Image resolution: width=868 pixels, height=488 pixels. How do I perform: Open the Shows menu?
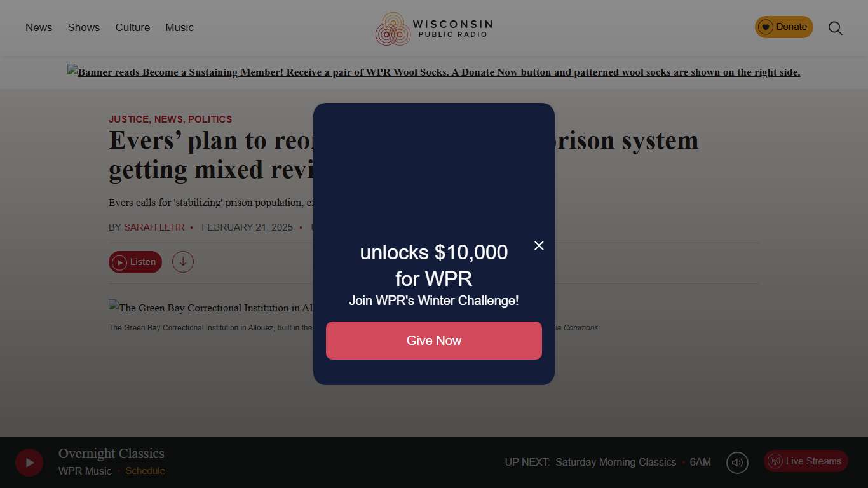click(84, 28)
